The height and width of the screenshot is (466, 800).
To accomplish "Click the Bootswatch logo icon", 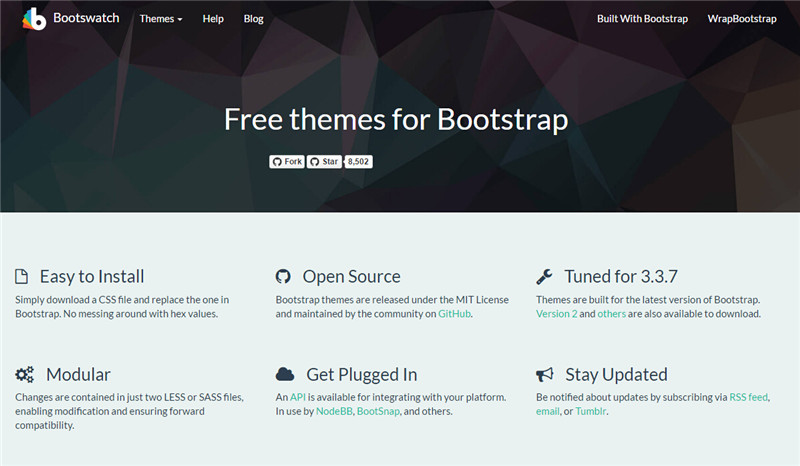I will tap(35, 19).
